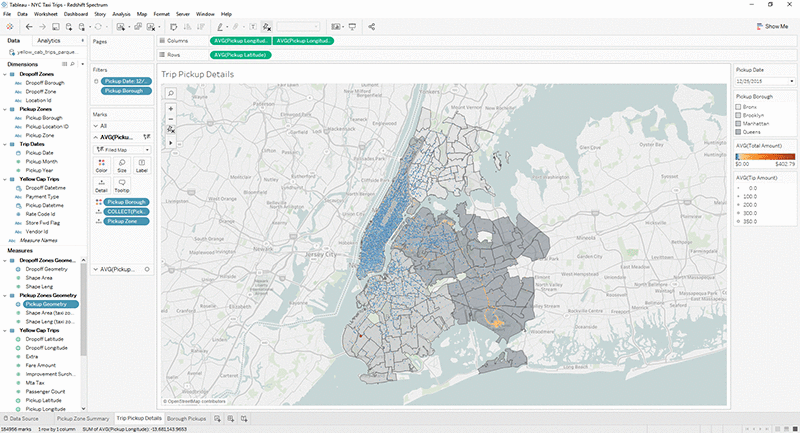Click the Pickup Date filter pill
800x433 pixels.
[126, 81]
